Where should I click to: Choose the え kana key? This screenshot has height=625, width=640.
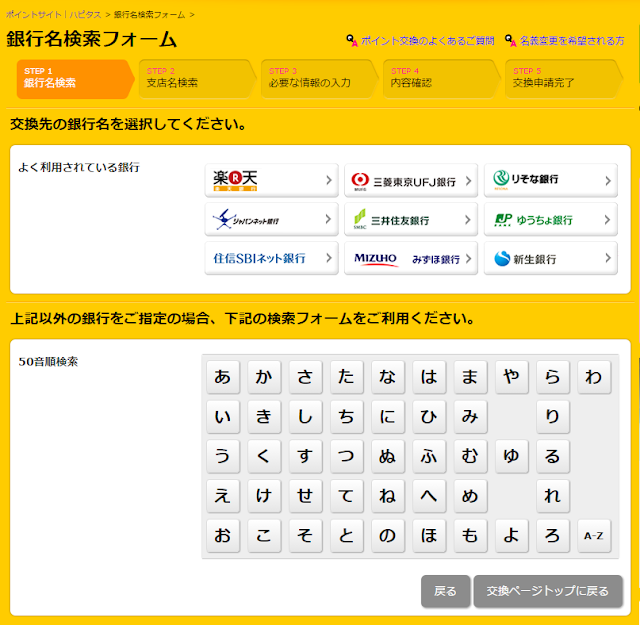(x=223, y=496)
